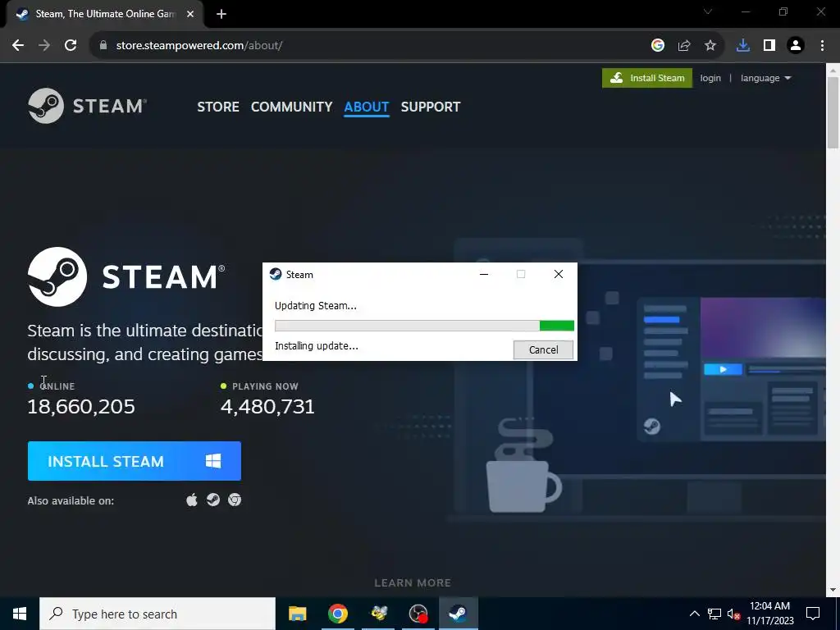Share this page via the share icon
The width and height of the screenshot is (840, 630).
coord(684,46)
